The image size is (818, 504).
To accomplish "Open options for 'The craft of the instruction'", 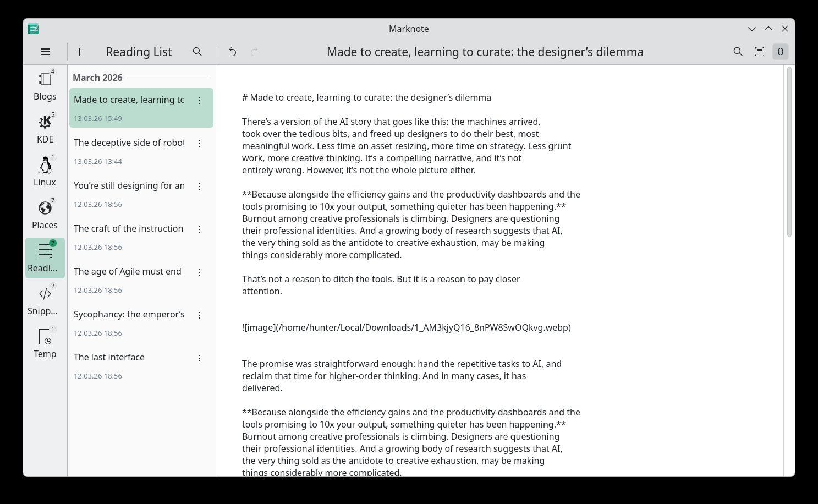I will coord(200,229).
